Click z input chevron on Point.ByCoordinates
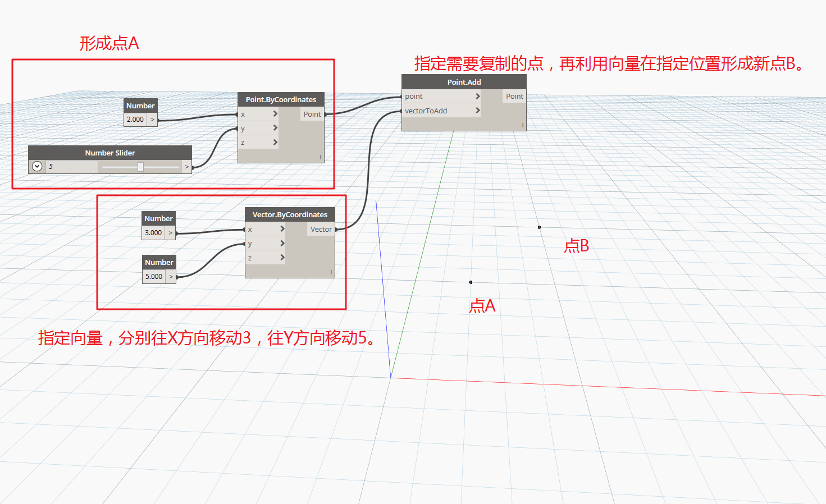This screenshot has height=504, width=826. point(275,143)
